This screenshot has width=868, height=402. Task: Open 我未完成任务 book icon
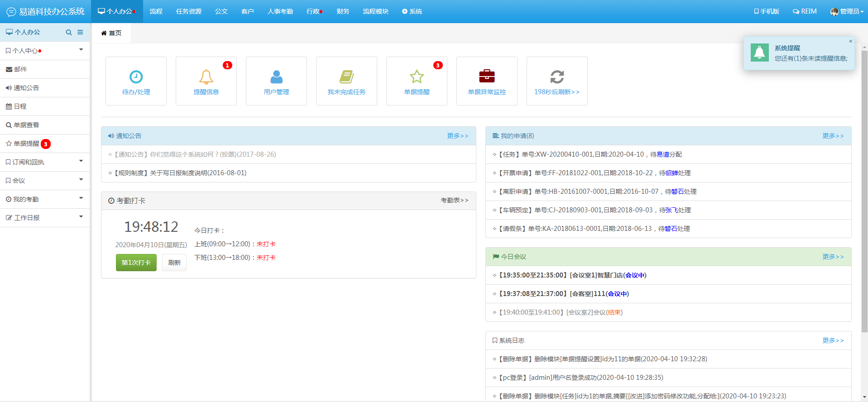346,77
